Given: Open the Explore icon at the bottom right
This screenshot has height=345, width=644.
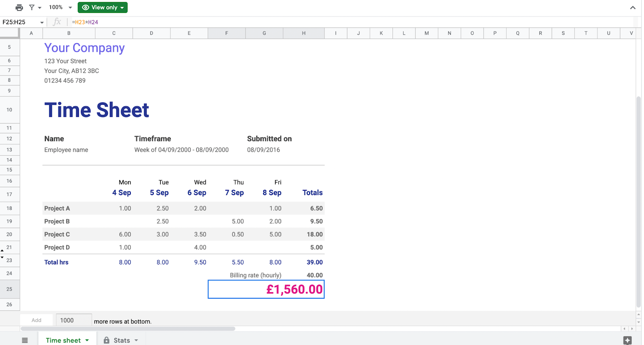Looking at the screenshot, I should click(627, 341).
